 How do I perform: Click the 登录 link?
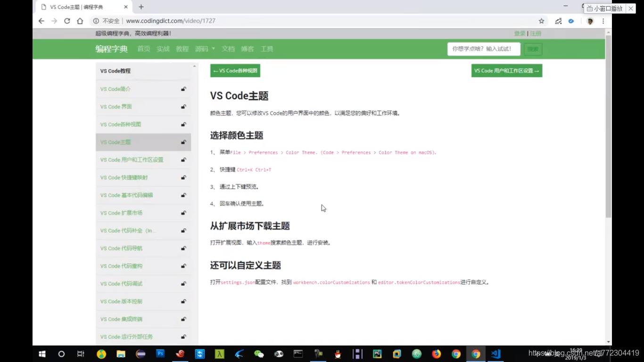pos(520,33)
